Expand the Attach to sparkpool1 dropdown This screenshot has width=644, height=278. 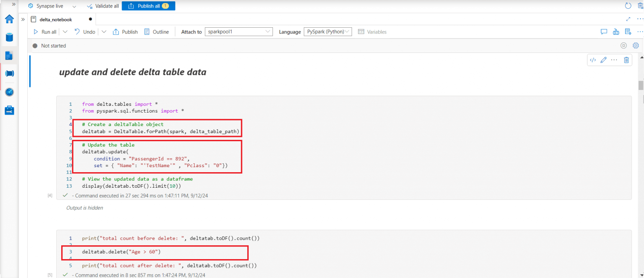[239, 32]
